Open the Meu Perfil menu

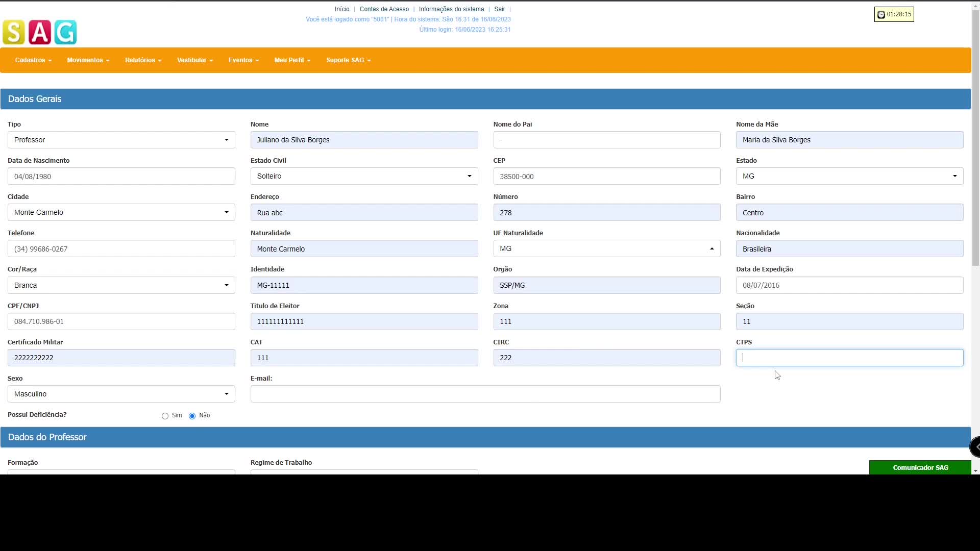(x=292, y=60)
